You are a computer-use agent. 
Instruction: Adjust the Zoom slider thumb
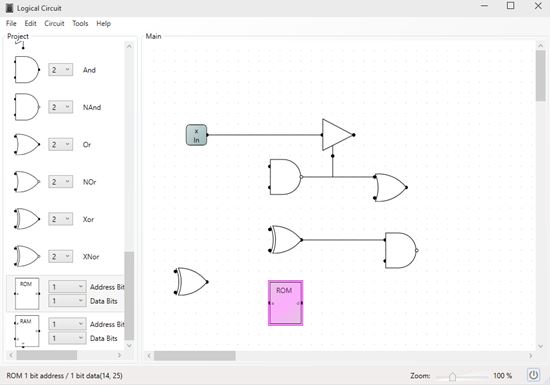tap(452, 376)
